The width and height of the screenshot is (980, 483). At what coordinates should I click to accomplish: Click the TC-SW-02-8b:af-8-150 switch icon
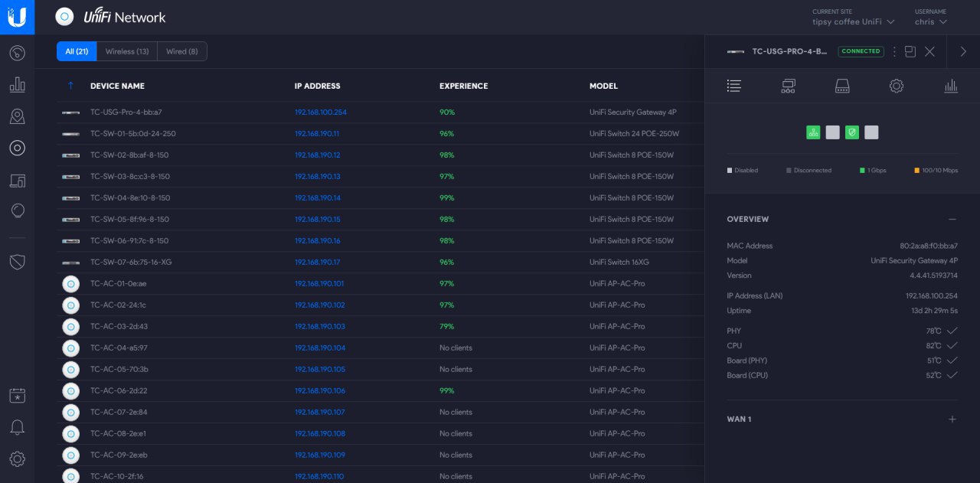pos(70,155)
